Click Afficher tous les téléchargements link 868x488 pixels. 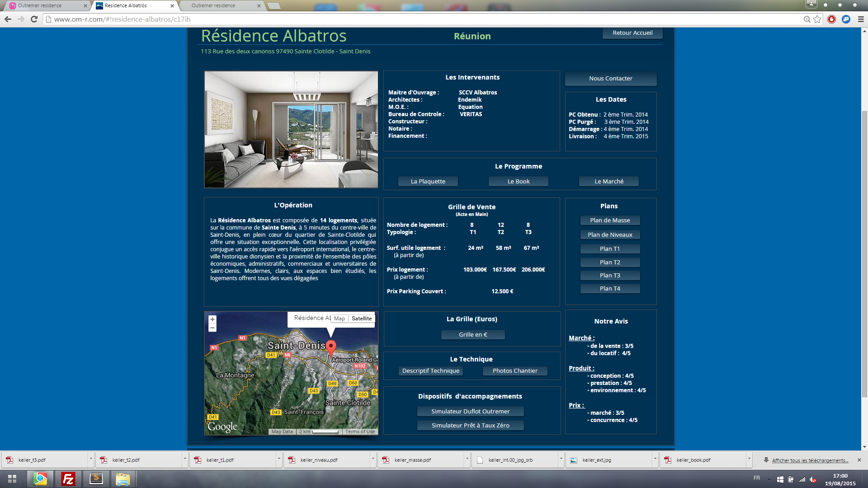click(x=810, y=460)
